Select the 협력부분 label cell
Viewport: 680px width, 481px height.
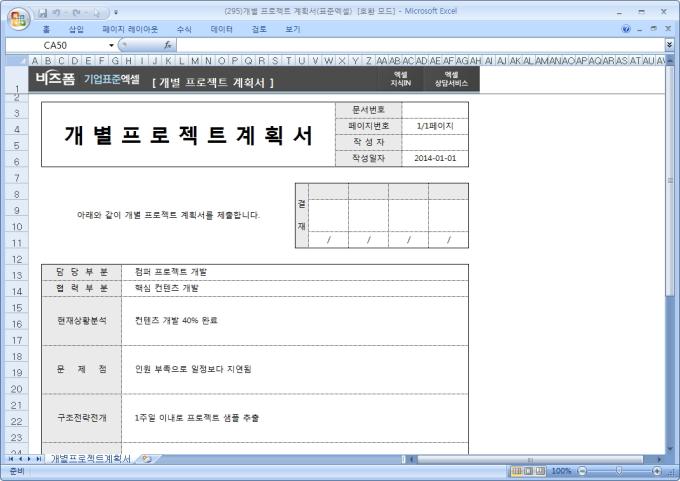[82, 288]
